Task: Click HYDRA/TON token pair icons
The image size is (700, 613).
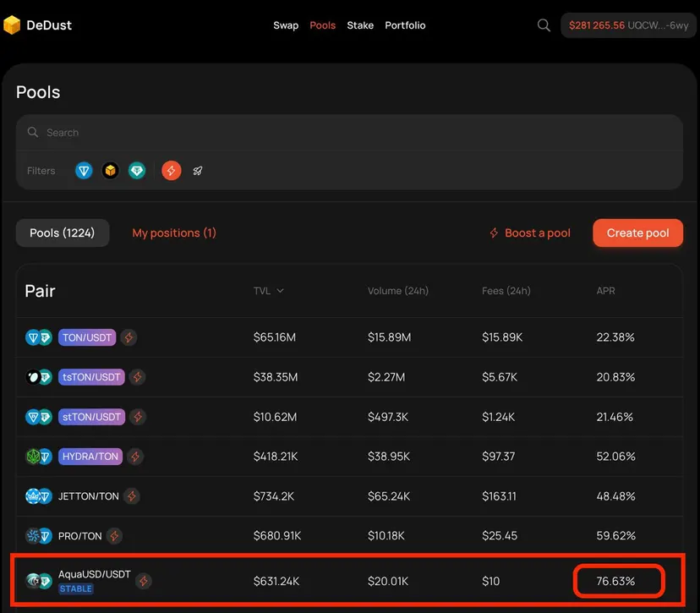Action: coord(39,457)
